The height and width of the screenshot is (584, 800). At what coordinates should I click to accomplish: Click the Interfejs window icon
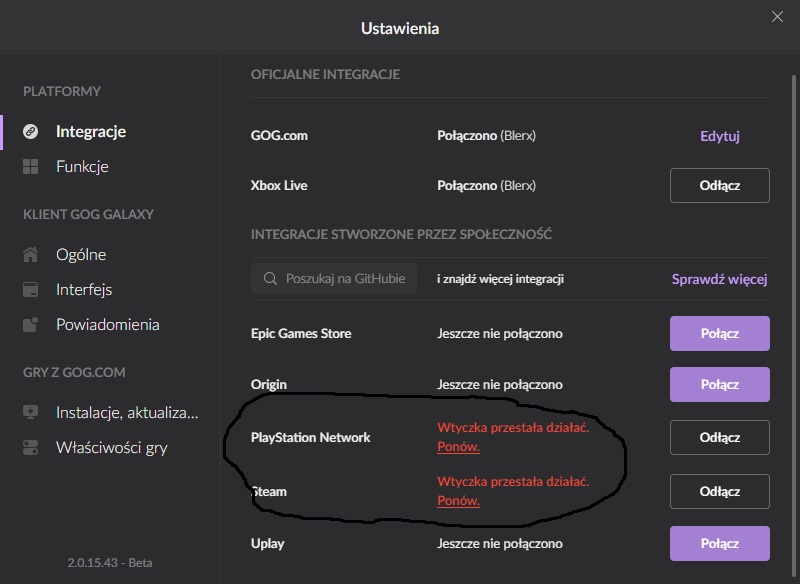[31, 290]
